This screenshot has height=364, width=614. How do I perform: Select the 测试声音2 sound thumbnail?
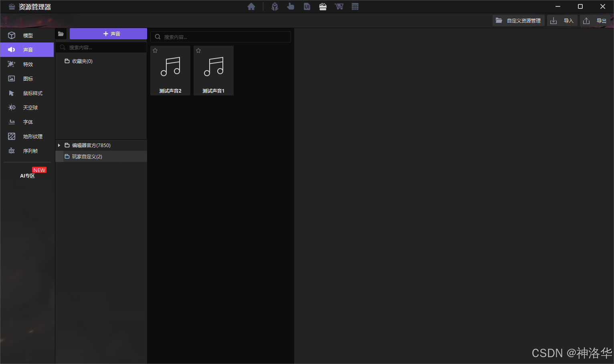point(170,71)
